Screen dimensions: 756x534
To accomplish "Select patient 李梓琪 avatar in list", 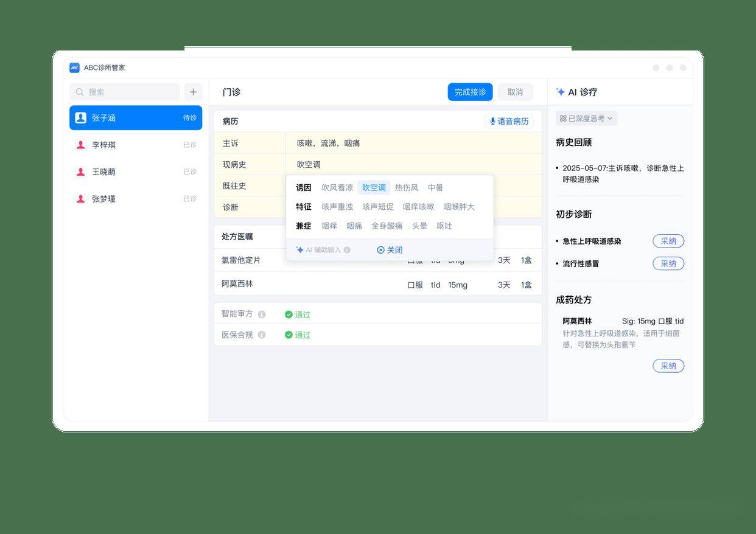I will click(x=80, y=145).
